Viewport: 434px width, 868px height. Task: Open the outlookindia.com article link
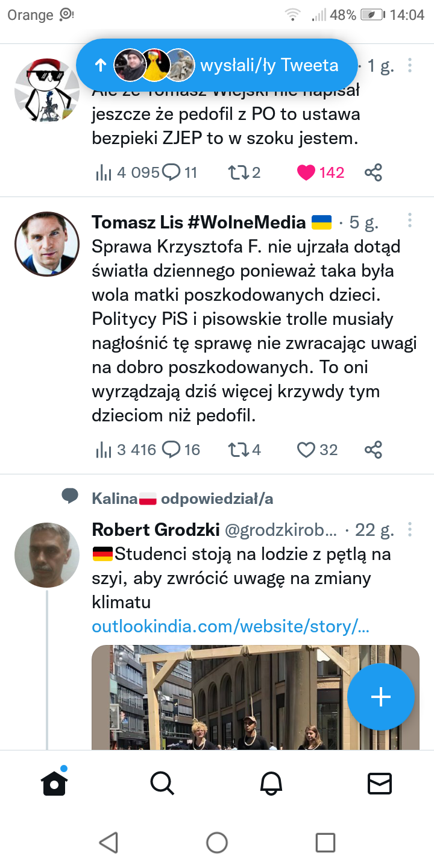pos(230,627)
